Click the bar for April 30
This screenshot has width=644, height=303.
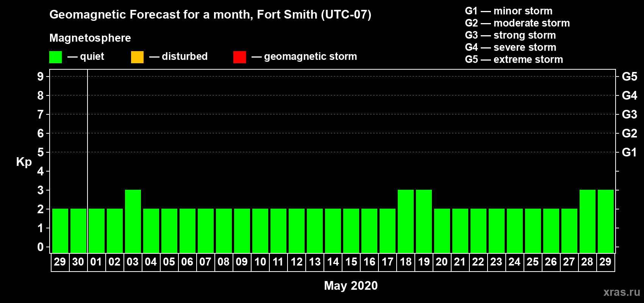(x=78, y=231)
